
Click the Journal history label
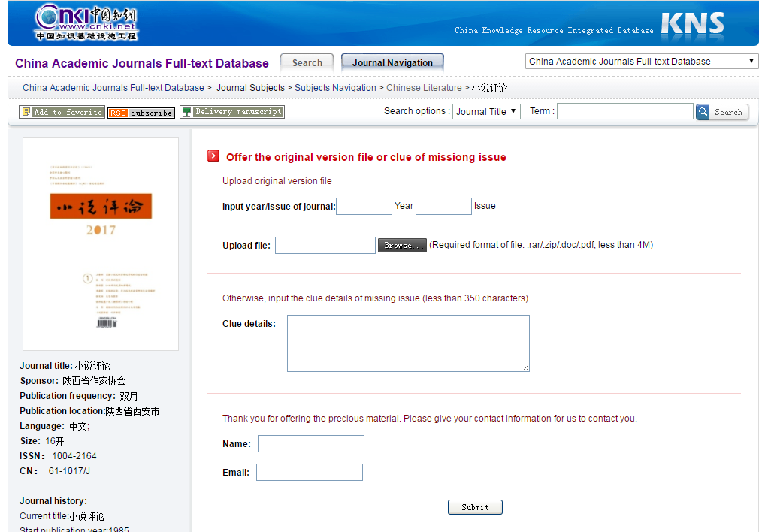pyautogui.click(x=53, y=501)
